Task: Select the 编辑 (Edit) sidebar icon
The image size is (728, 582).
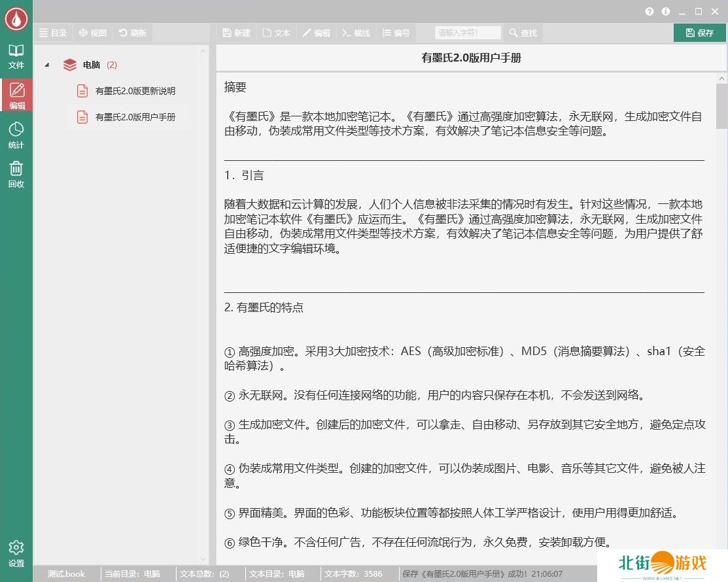Action: coord(16,95)
